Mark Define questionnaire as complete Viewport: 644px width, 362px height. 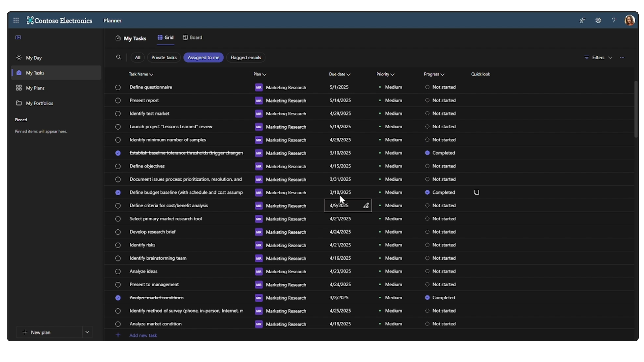118,87
